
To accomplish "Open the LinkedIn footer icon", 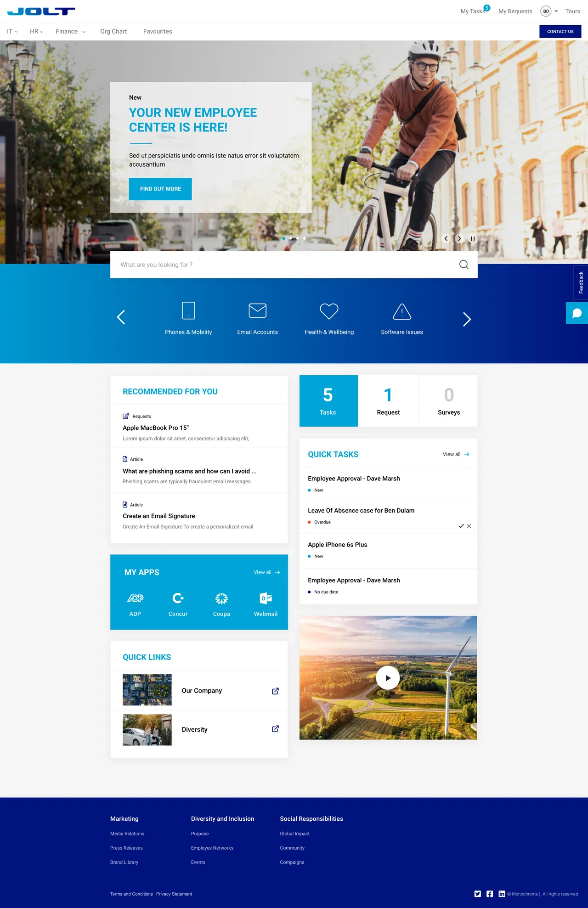I will [x=502, y=894].
